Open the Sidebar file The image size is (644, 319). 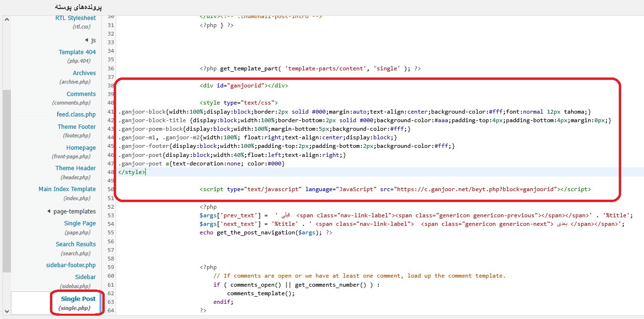coord(85,277)
